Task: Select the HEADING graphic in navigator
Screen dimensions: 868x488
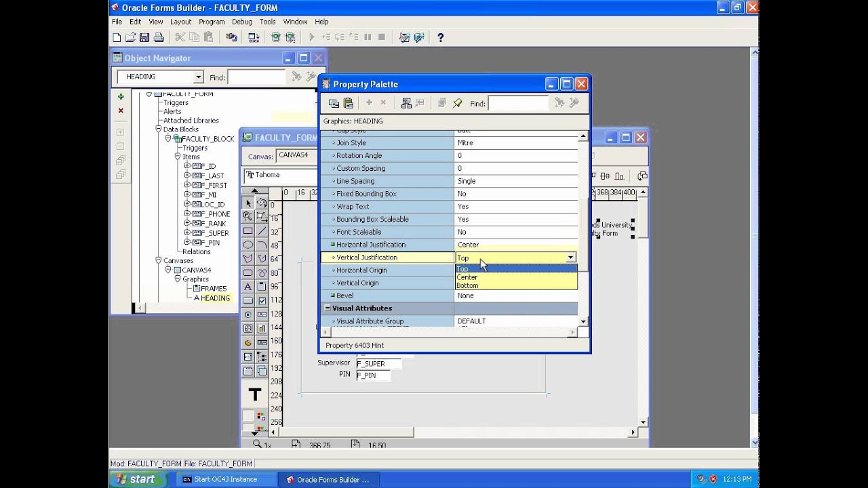Action: click(215, 298)
